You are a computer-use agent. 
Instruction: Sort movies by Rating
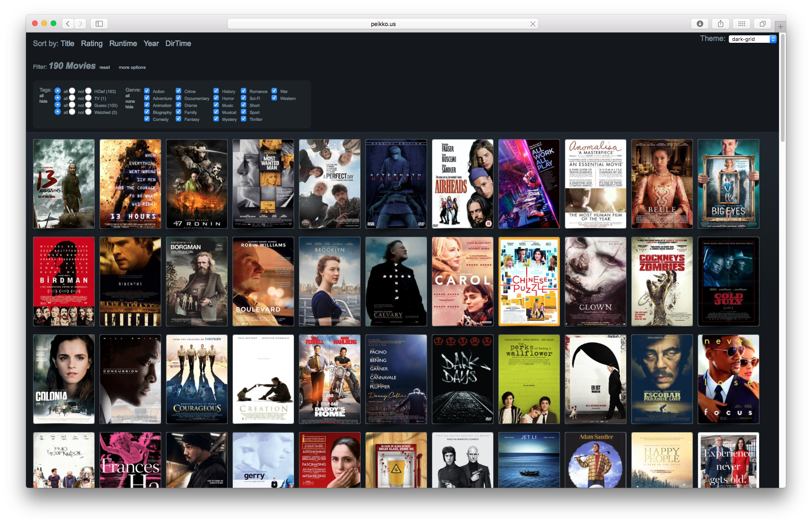click(92, 43)
